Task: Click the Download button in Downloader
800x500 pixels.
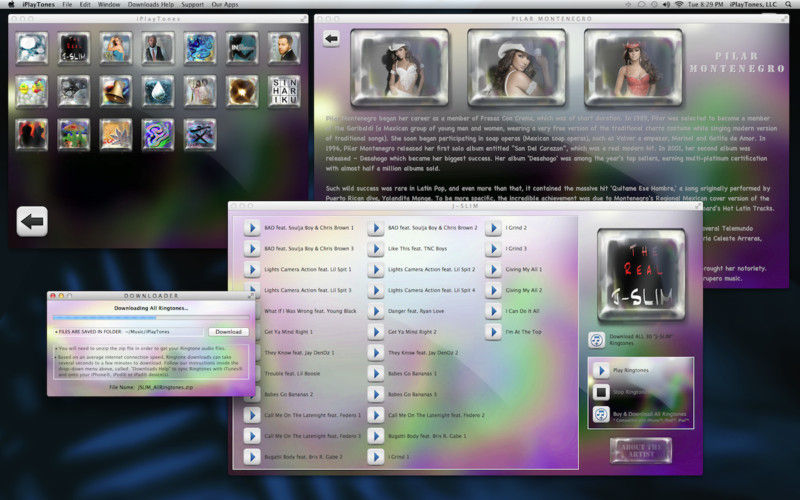Action: pos(228,332)
